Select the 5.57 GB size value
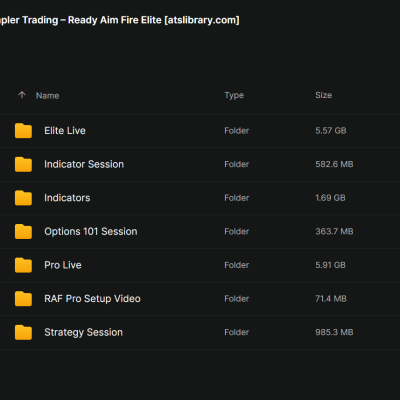The image size is (400, 400). [x=331, y=131]
